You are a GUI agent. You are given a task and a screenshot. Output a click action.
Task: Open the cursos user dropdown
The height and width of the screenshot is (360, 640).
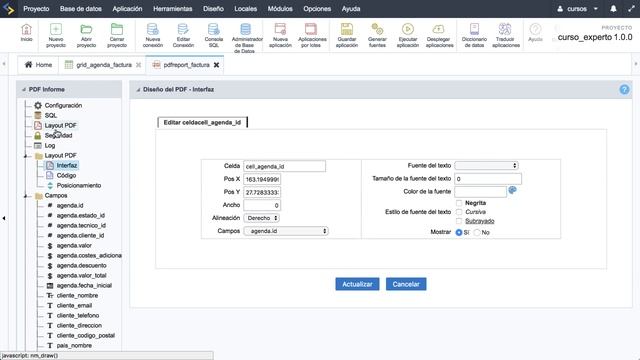tap(578, 9)
